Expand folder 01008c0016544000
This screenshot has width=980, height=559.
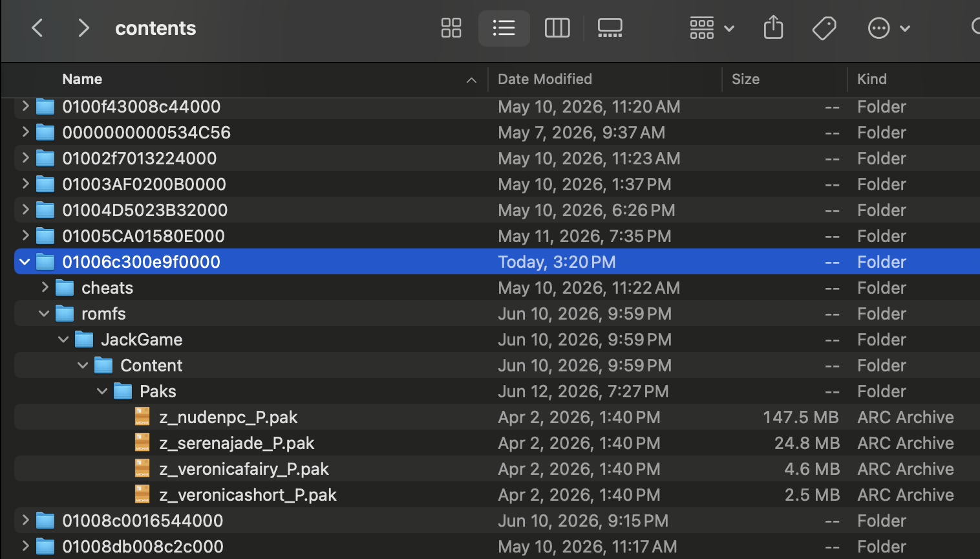point(25,520)
